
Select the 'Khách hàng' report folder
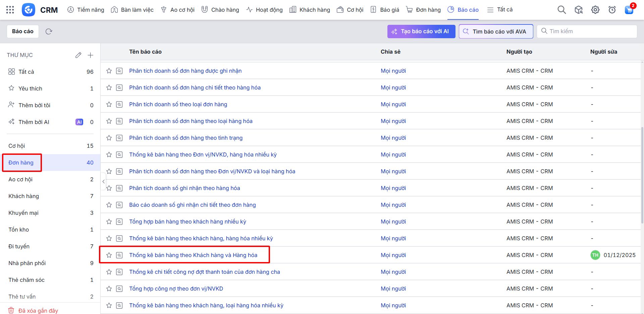24,196
